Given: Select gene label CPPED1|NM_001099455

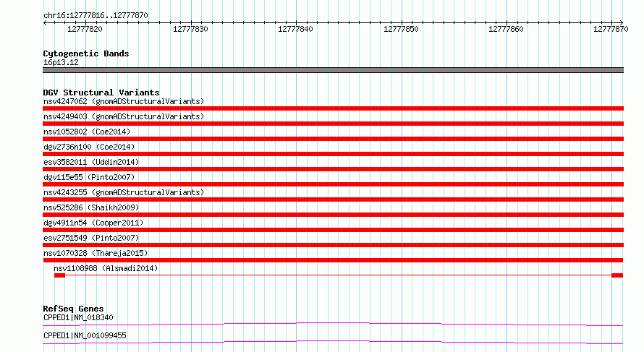Looking at the screenshot, I should 85,335.
